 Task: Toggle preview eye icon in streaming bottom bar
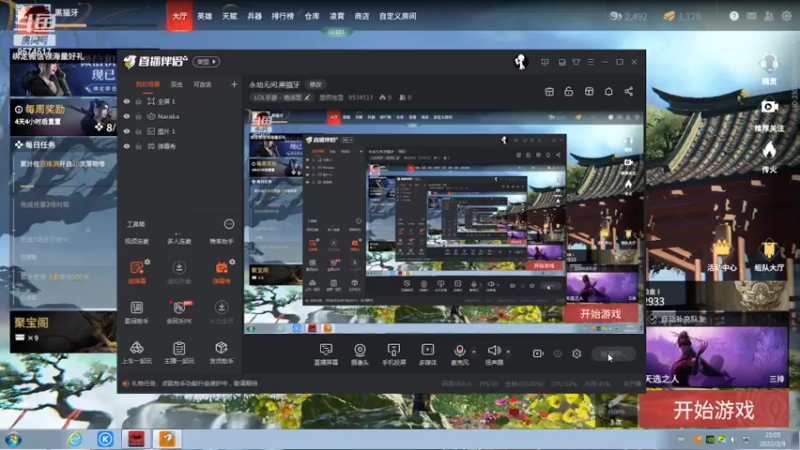(558, 354)
